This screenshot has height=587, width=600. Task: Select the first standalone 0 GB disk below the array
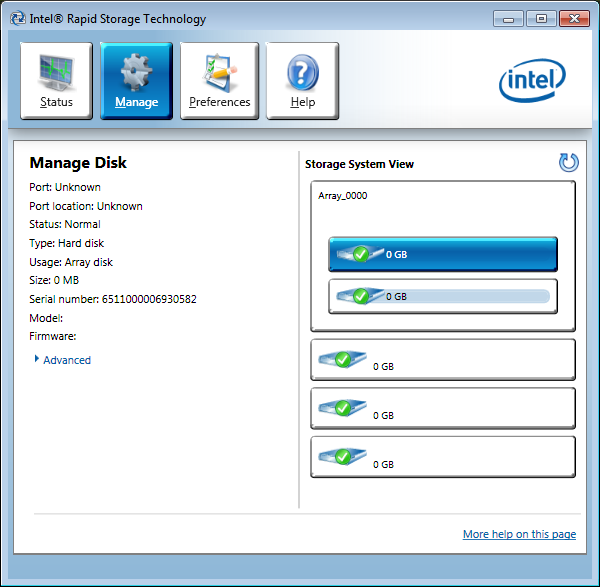[443, 360]
